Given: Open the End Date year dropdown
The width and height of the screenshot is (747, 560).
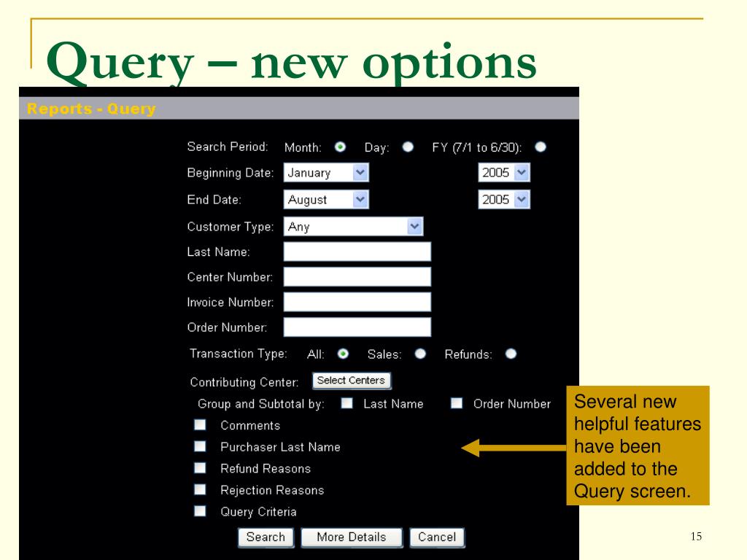Looking at the screenshot, I should pyautogui.click(x=504, y=200).
